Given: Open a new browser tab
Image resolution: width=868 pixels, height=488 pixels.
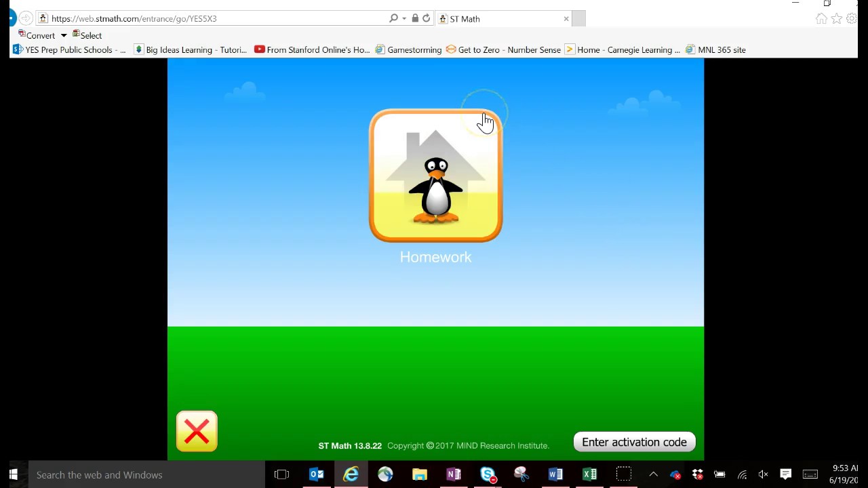Looking at the screenshot, I should (x=578, y=18).
